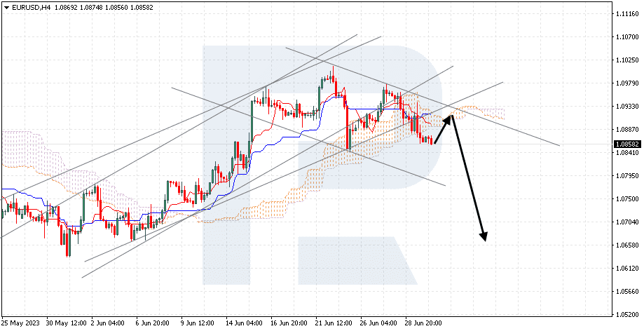Click the 6 Jun 20:00 time label
Screen dimensions: 644x331
152,323
